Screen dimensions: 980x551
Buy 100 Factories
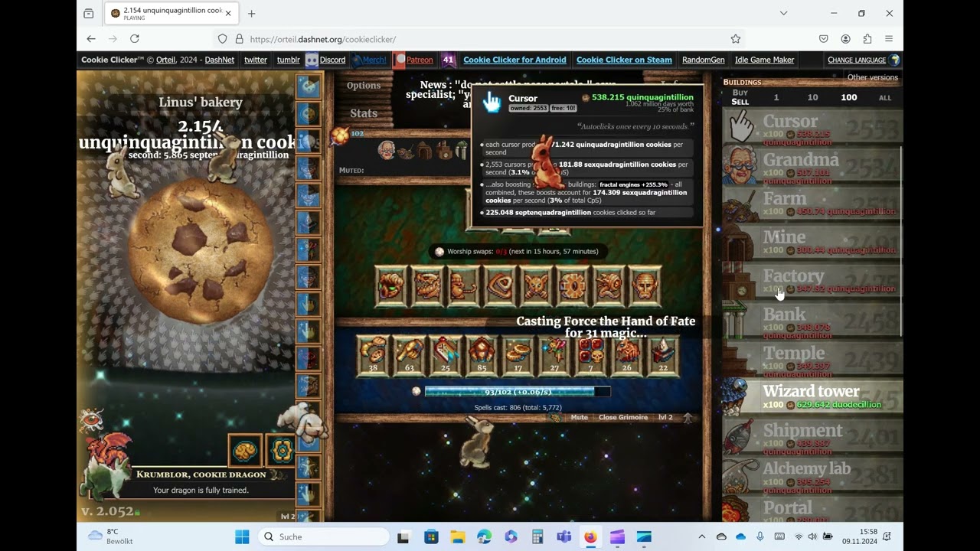pyautogui.click(x=812, y=281)
